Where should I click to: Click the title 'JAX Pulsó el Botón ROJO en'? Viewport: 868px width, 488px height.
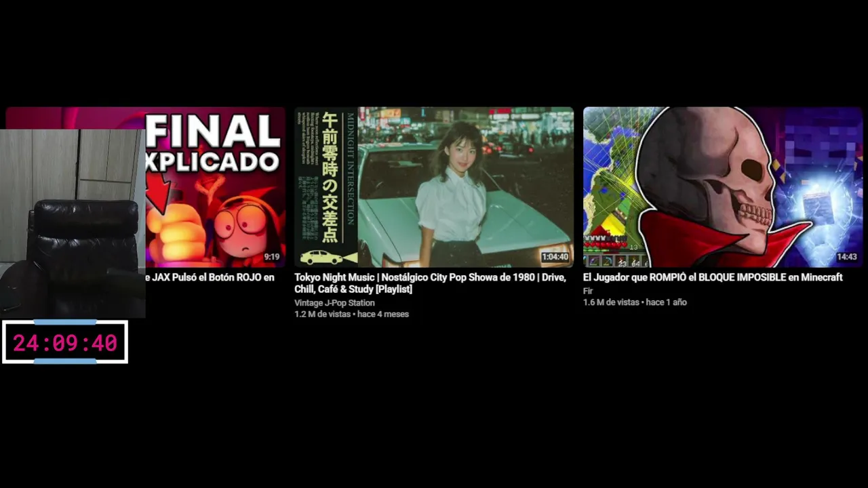210,277
